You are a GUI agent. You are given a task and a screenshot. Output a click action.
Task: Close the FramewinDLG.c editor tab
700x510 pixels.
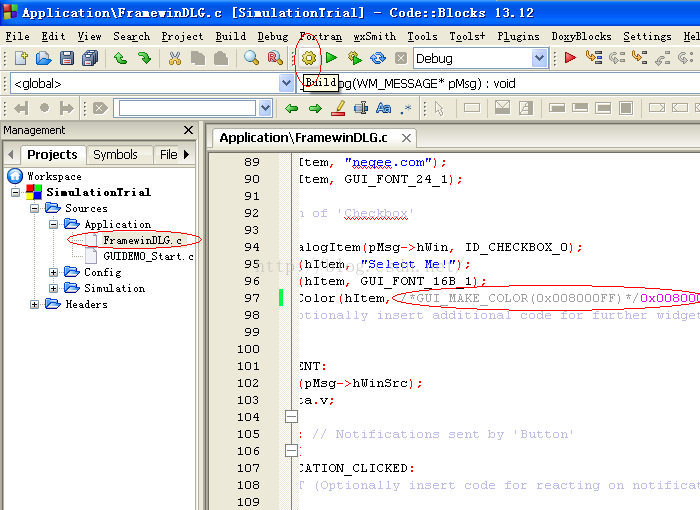tap(406, 138)
